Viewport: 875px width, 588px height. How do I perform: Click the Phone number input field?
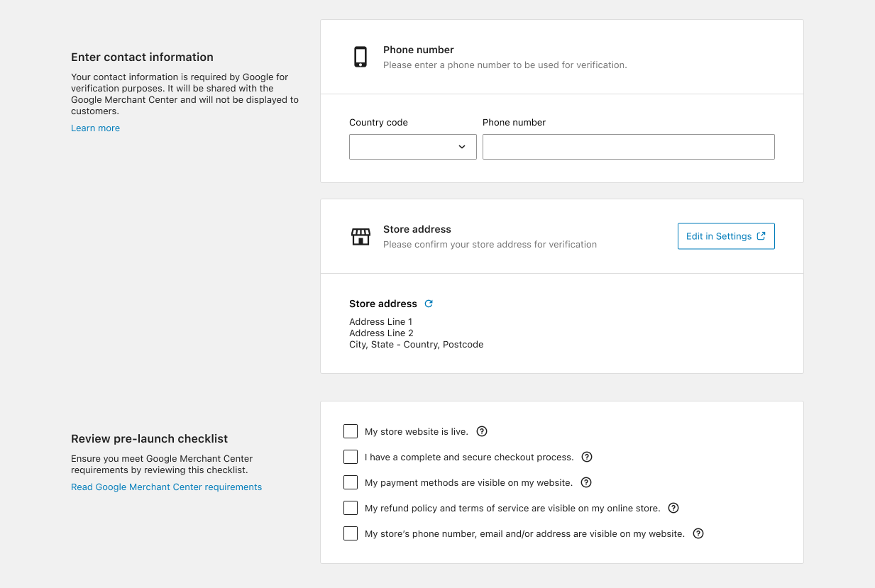629,147
